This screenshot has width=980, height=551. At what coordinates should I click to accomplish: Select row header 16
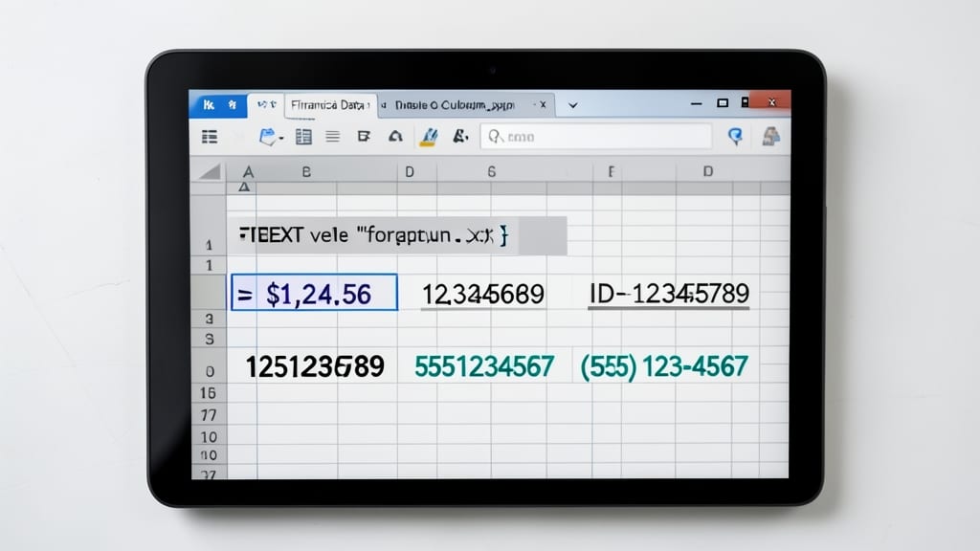pos(208,393)
